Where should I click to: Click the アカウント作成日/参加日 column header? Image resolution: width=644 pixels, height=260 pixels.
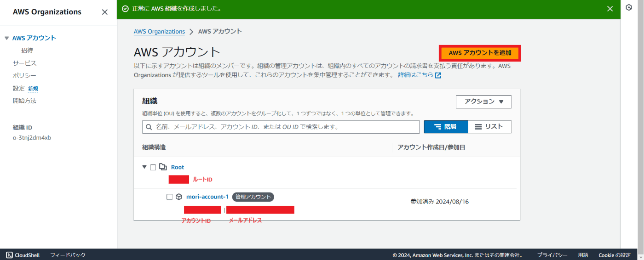[x=431, y=147]
